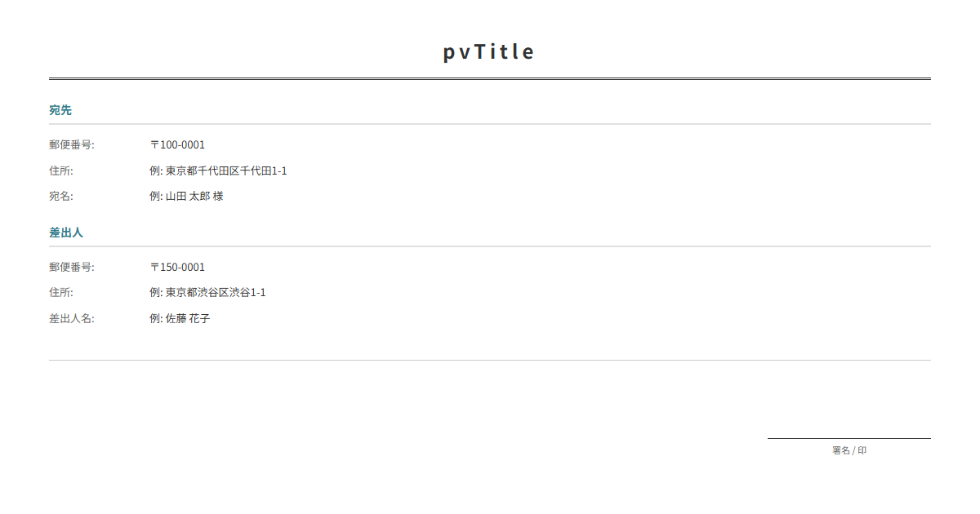This screenshot has width=980, height=514.
Task: Click the 住所 label under 差出人
Action: [61, 293]
